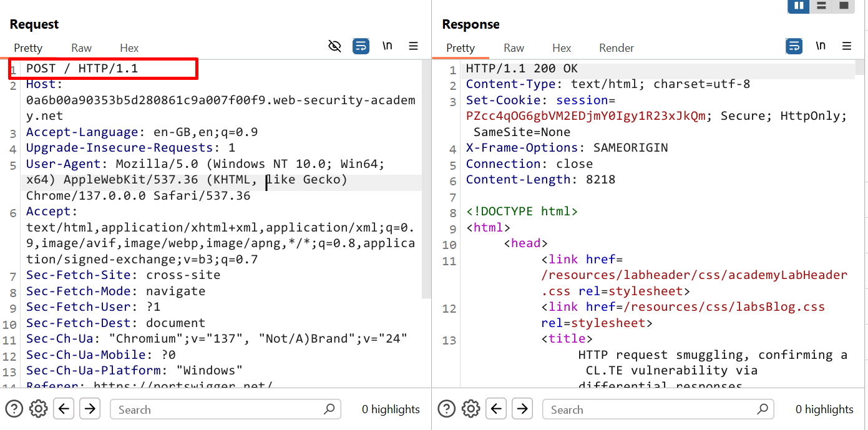This screenshot has width=868, height=430.
Task: Switch to Render tab in Response panel
Action: tap(616, 48)
